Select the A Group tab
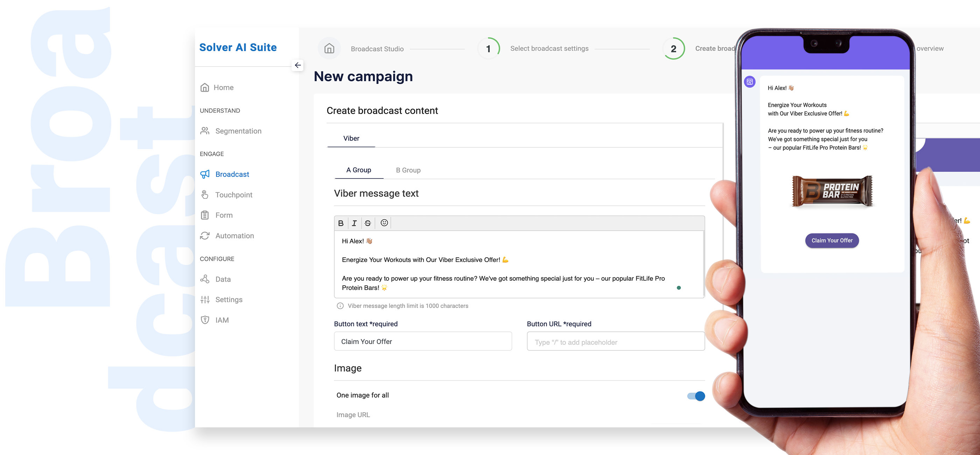Image resolution: width=980 pixels, height=455 pixels. (358, 170)
